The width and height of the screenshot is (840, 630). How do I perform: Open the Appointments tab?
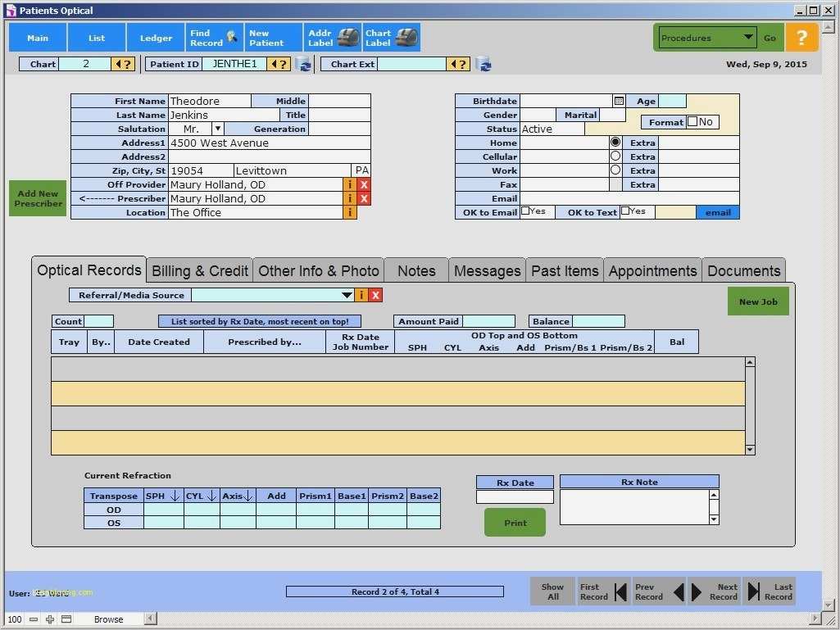[x=652, y=270]
